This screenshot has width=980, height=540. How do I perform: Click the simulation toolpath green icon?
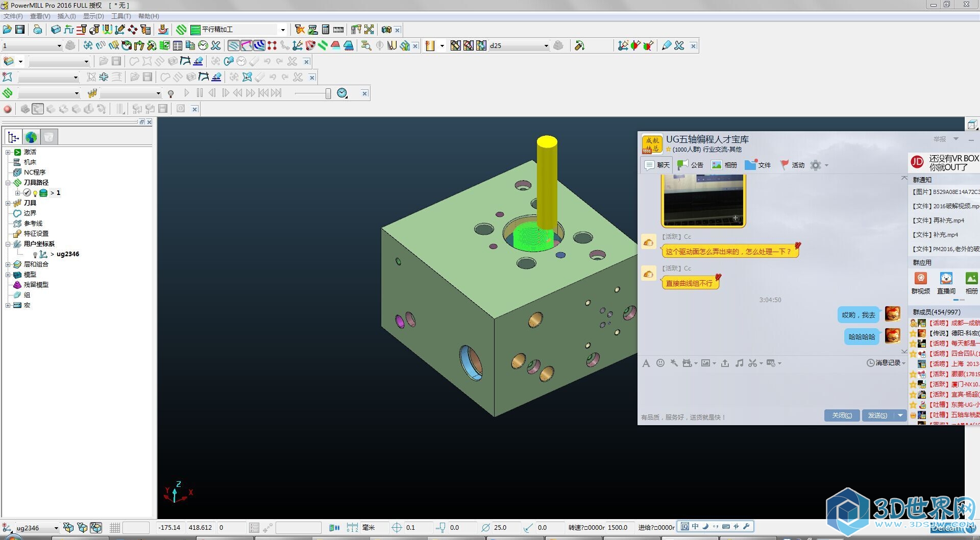click(7, 93)
